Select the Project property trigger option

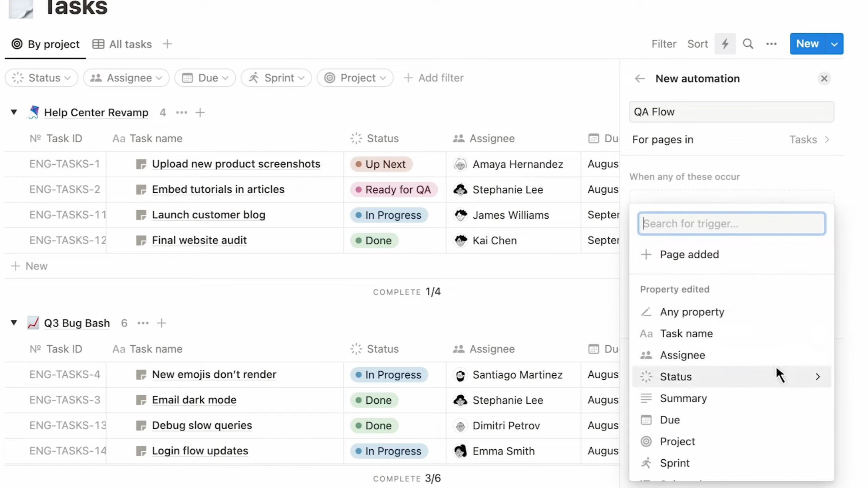pos(677,442)
